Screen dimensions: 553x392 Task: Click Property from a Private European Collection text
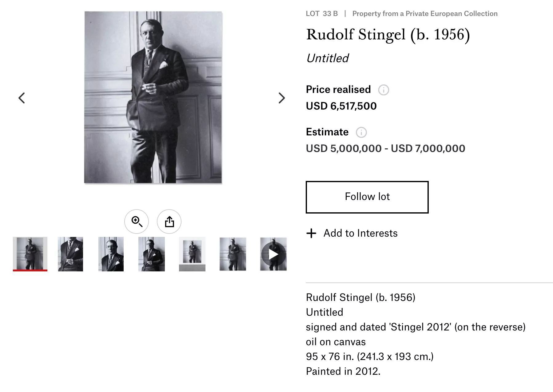tap(425, 14)
